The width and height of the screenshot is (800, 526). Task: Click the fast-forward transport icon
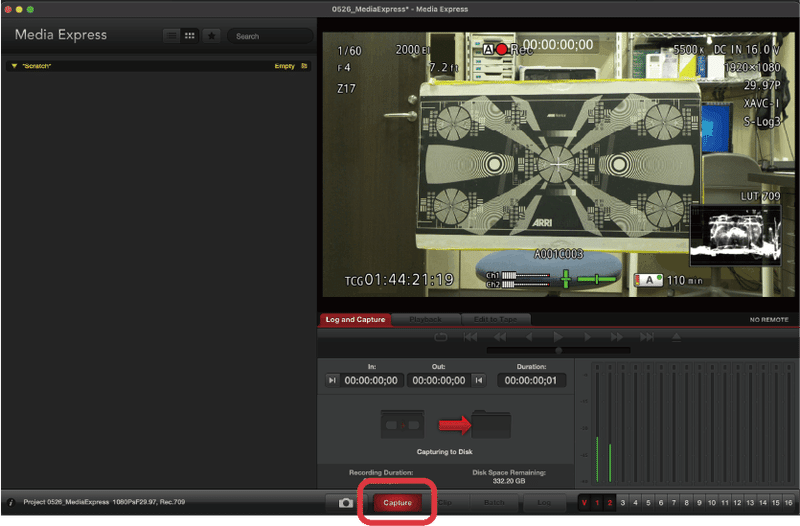(x=616, y=337)
